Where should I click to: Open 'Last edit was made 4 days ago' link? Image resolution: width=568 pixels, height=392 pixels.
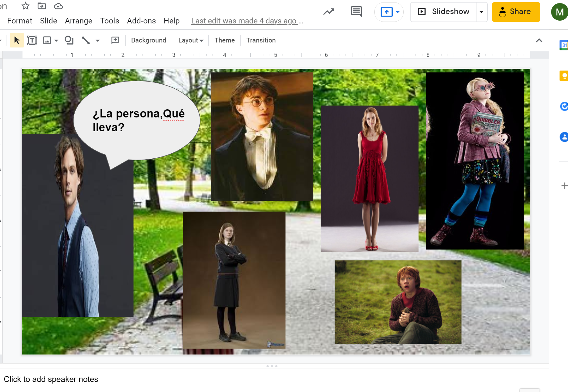[x=247, y=21]
